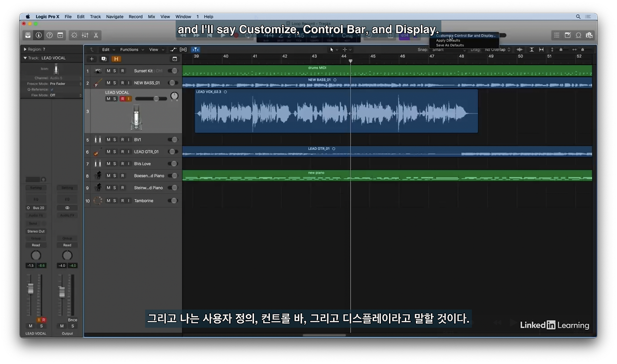Click the Output channel strip fader

point(62,291)
